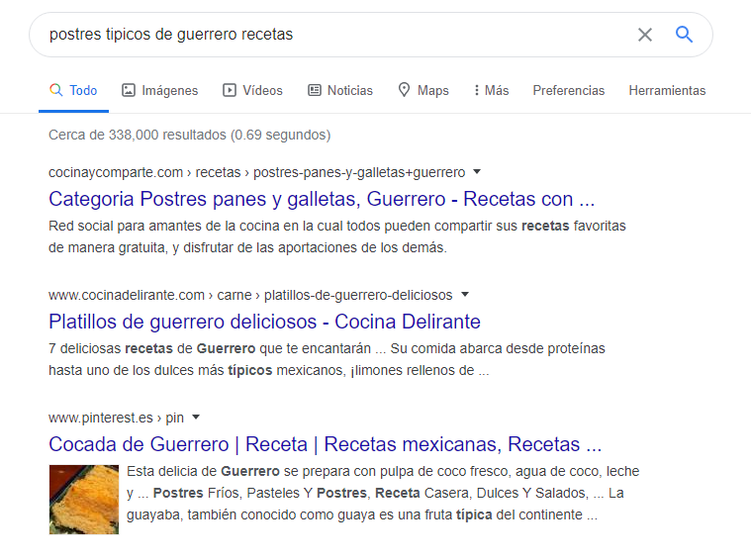Open the Noticias tab

pyautogui.click(x=340, y=90)
